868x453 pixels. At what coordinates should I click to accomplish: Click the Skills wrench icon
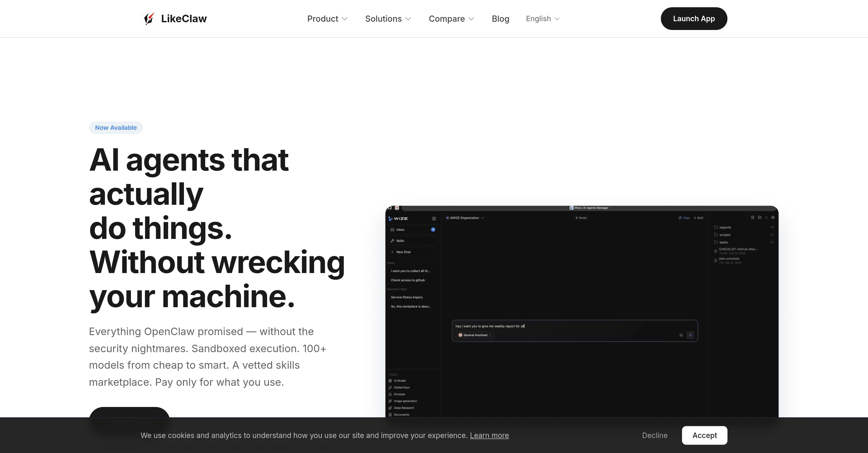pyautogui.click(x=392, y=241)
